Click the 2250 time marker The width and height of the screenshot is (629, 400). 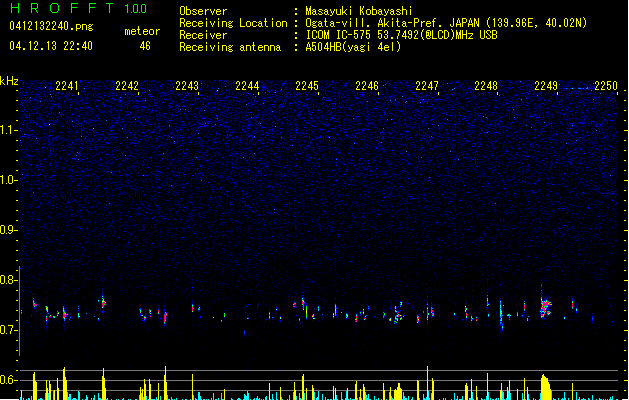click(606, 86)
